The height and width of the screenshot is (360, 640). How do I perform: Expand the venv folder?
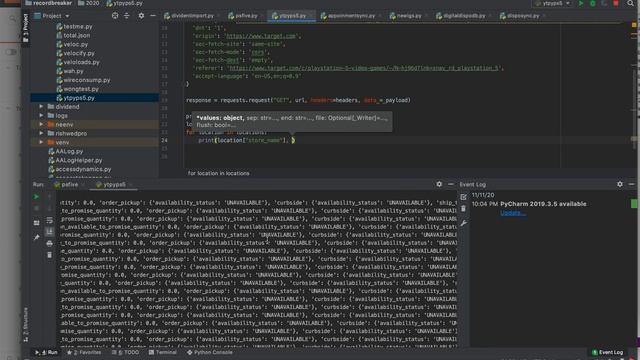tap(41, 142)
